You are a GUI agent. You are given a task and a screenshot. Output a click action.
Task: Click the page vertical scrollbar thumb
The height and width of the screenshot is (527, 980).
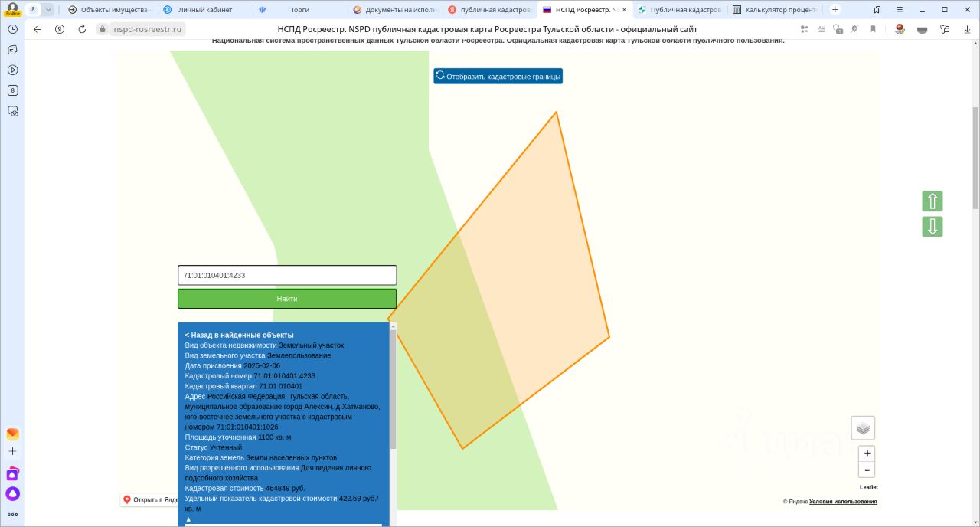(x=975, y=158)
